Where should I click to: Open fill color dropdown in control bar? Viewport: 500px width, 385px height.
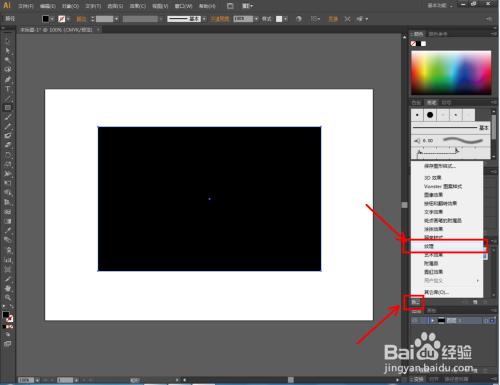tap(52, 19)
